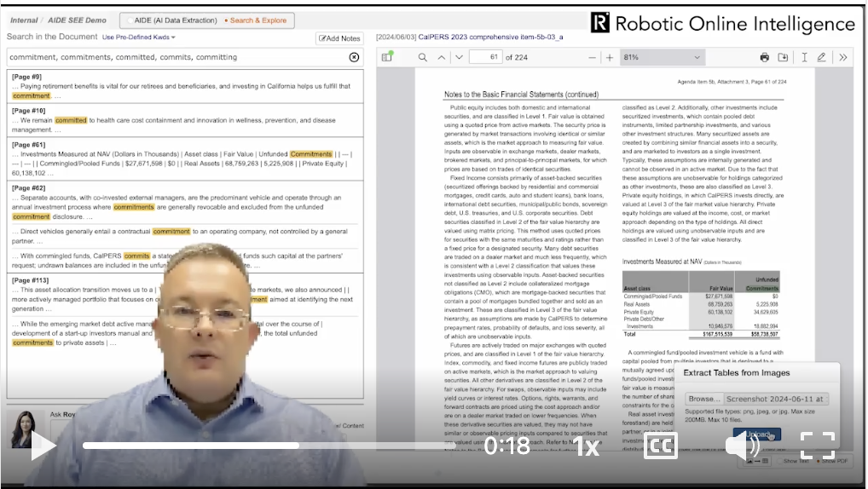868x489 pixels.
Task: Open the PDF find magnifier
Action: (422, 57)
